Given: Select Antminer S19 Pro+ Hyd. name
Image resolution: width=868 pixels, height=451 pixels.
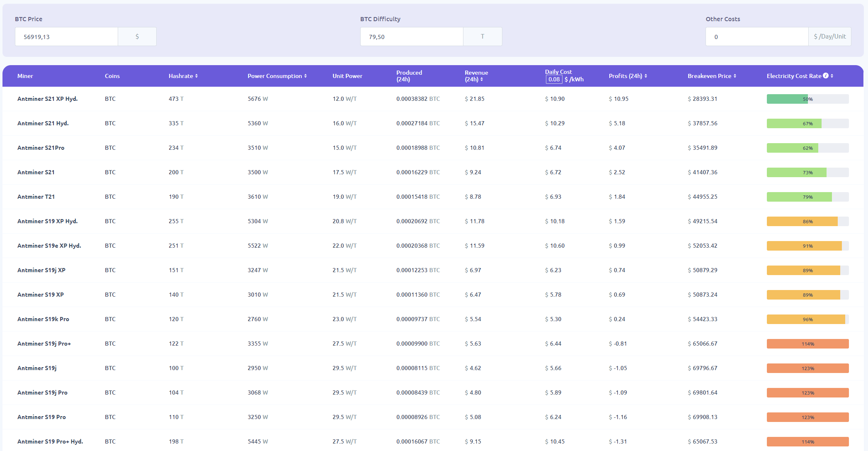Looking at the screenshot, I should point(50,441).
